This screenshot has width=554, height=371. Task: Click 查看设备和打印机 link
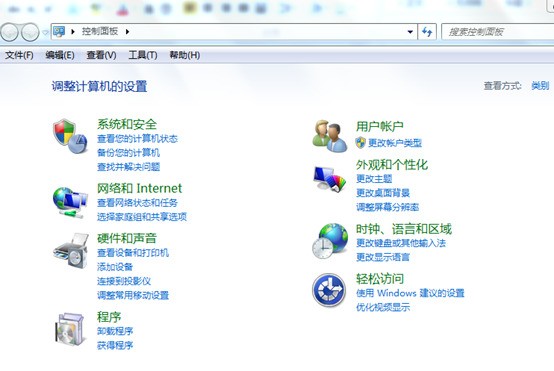coord(133,253)
